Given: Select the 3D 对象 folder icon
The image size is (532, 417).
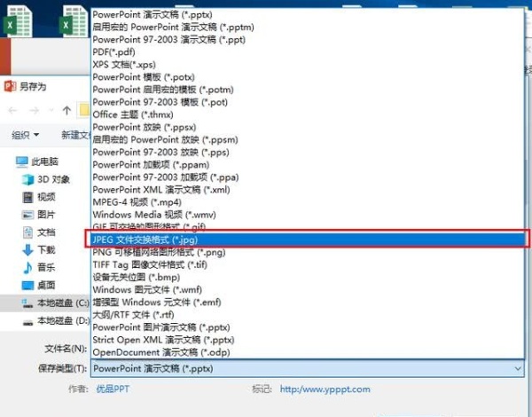Looking at the screenshot, I should (x=25, y=179).
